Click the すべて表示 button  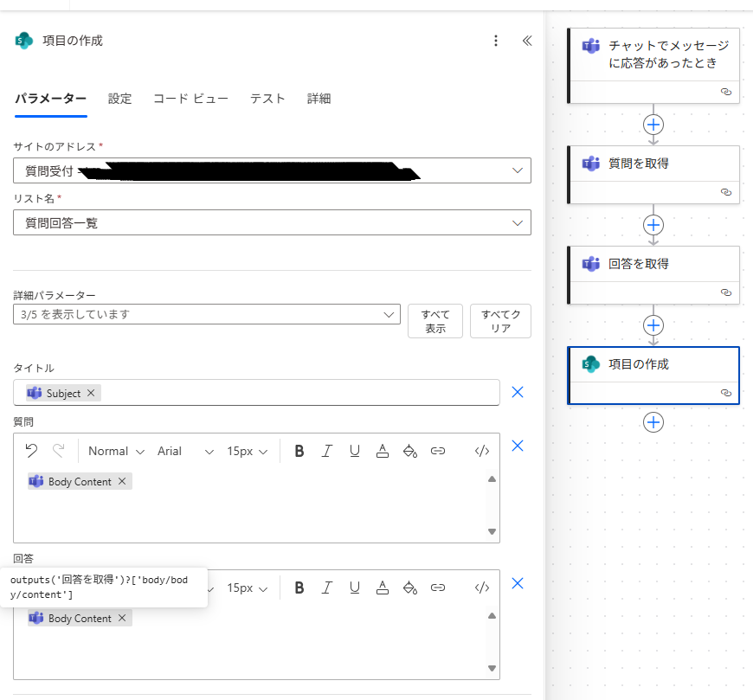click(x=435, y=321)
